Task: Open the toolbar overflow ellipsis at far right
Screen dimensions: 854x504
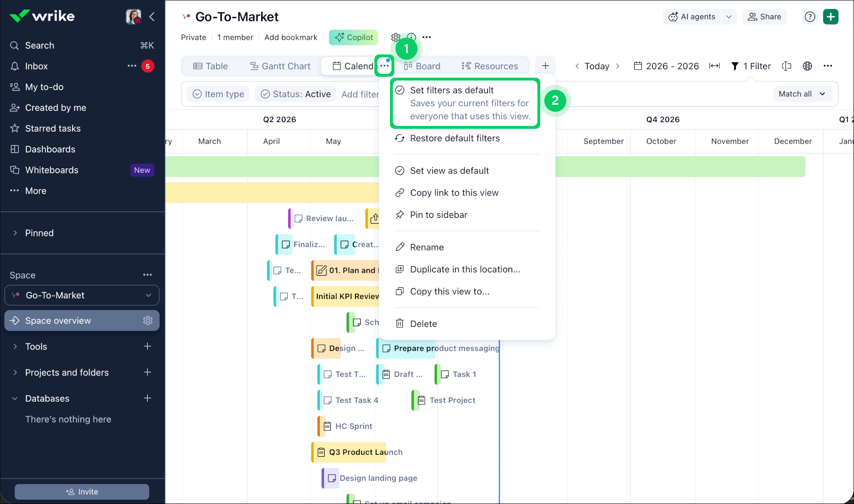Action: [x=828, y=66]
